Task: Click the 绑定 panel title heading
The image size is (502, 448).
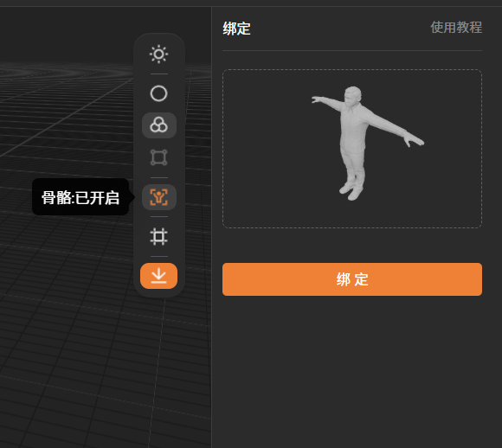Action: pos(237,29)
